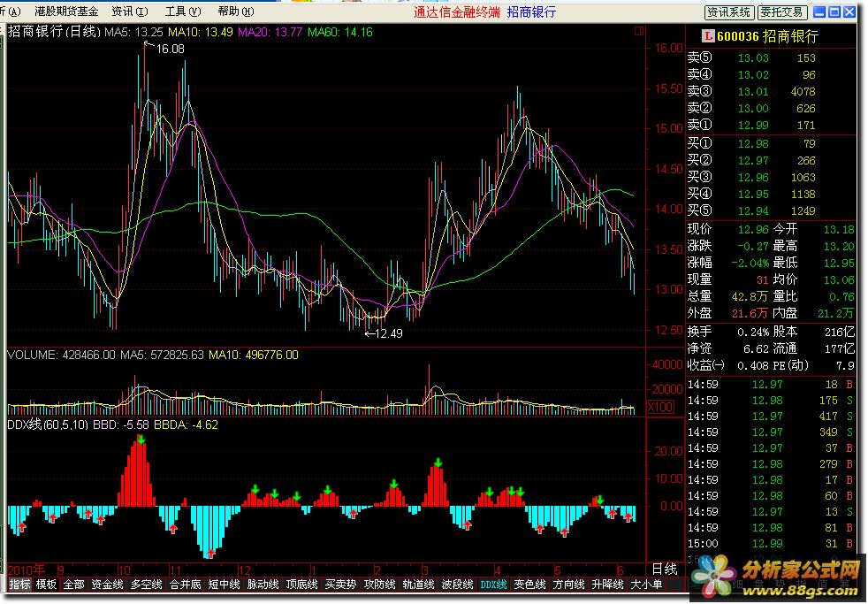Click the 今开 13.18 value
Screen dimensions: 868x604
click(x=839, y=229)
